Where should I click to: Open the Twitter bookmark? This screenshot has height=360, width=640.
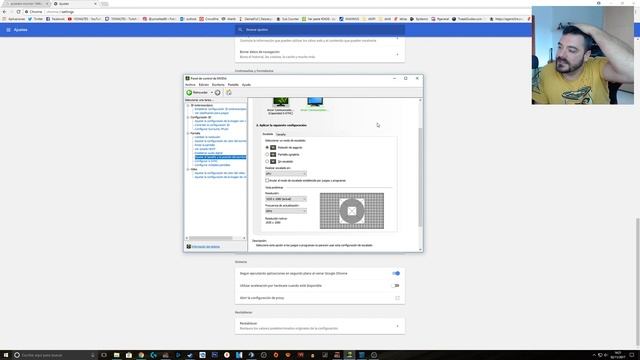(36, 19)
